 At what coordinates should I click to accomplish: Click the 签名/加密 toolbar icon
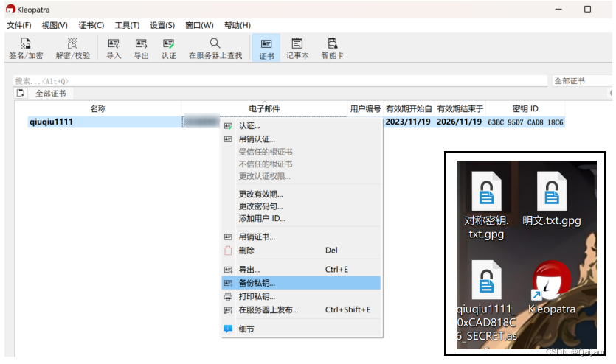pyautogui.click(x=26, y=48)
